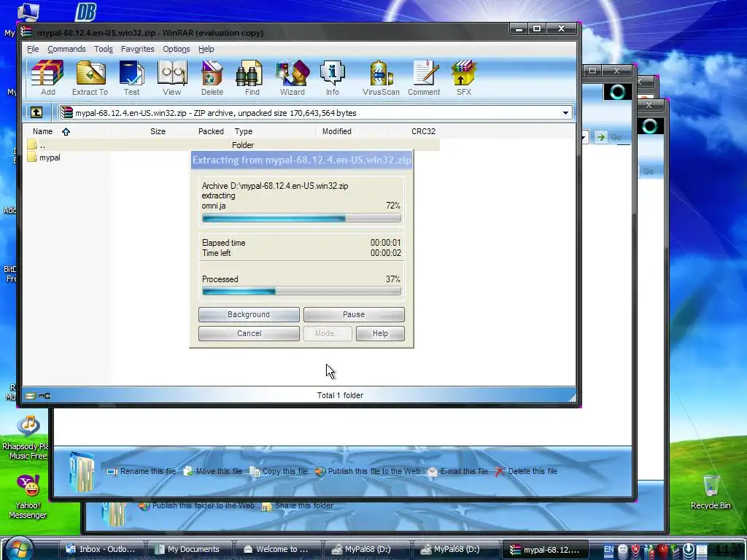Screen dimensions: 747x560
Task: Run the VirusScan toolbar icon
Action: [381, 78]
